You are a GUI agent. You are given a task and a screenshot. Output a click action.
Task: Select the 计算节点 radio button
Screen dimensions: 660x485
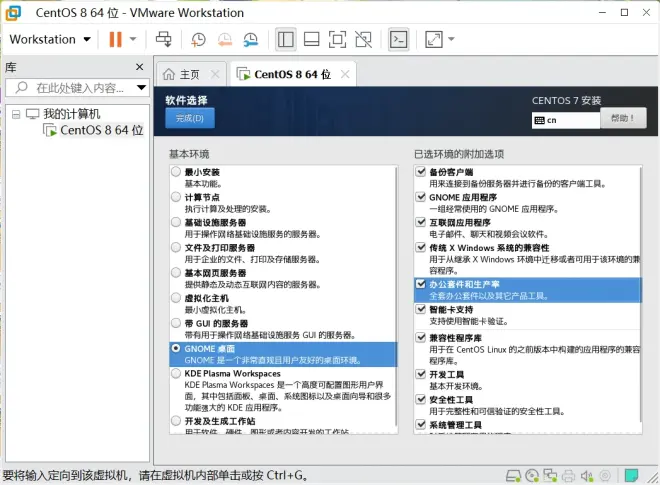(x=176, y=197)
